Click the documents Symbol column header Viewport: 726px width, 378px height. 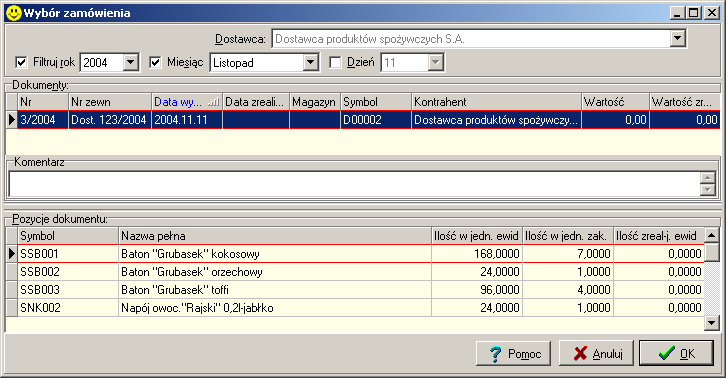coord(376,102)
